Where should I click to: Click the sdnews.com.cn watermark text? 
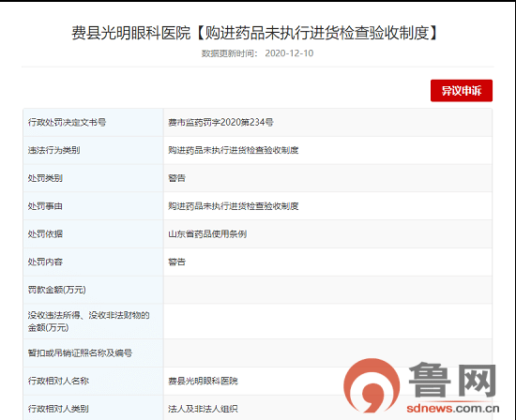[453, 408]
